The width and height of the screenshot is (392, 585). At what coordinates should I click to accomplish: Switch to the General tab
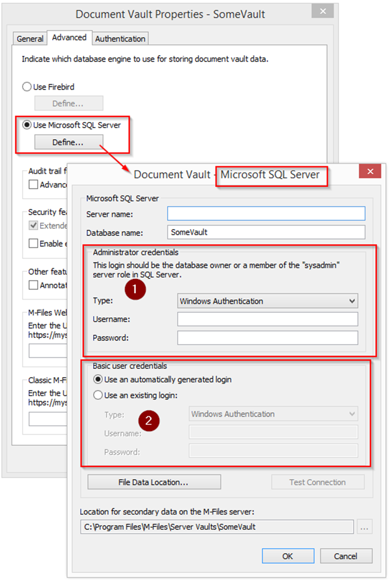tap(30, 39)
